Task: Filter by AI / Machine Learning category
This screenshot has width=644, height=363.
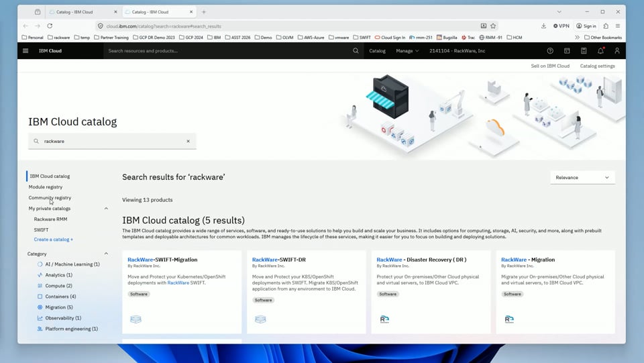Action: click(x=68, y=264)
